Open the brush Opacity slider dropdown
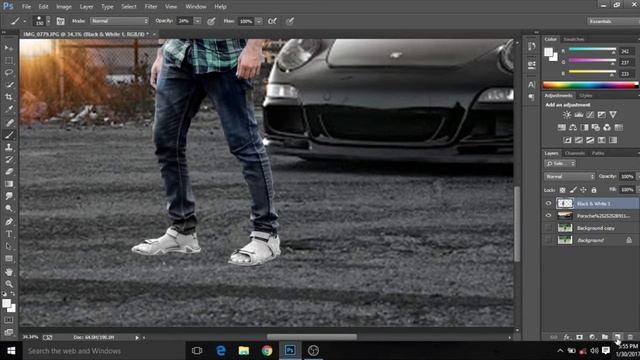 197,21
